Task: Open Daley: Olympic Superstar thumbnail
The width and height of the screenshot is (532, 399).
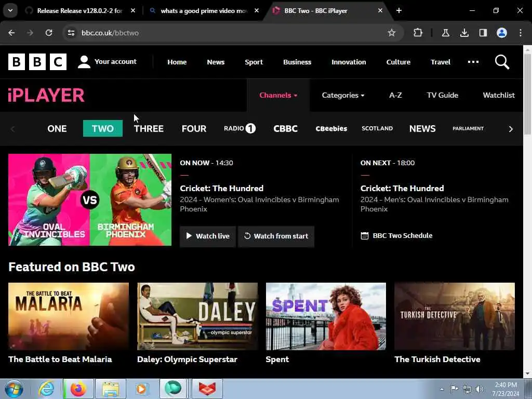Action: pos(197,316)
